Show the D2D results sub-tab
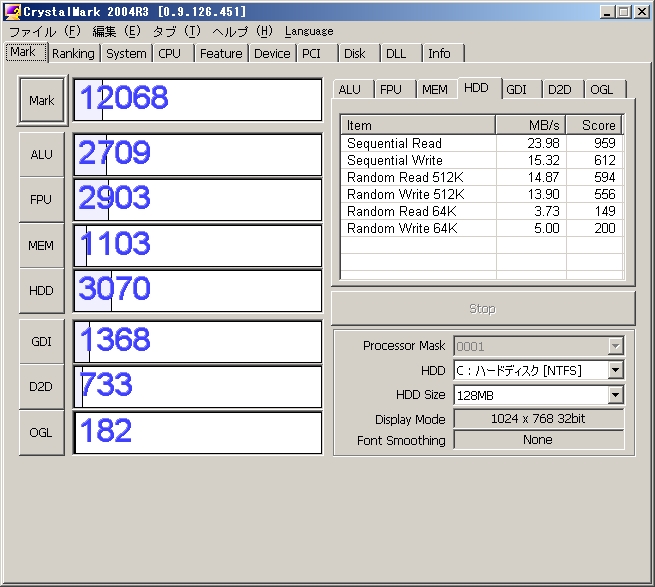The width and height of the screenshot is (655, 587). click(x=564, y=89)
